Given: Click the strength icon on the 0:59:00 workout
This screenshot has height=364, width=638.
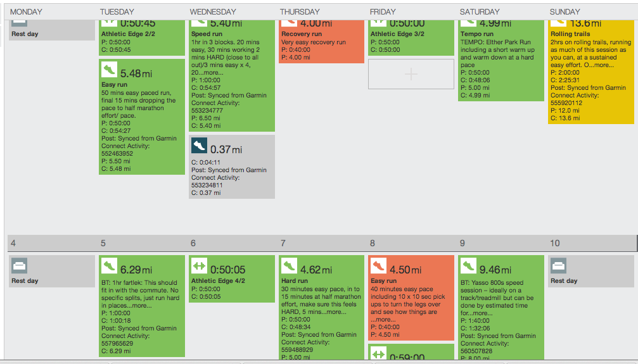Looking at the screenshot, I should click(379, 355).
